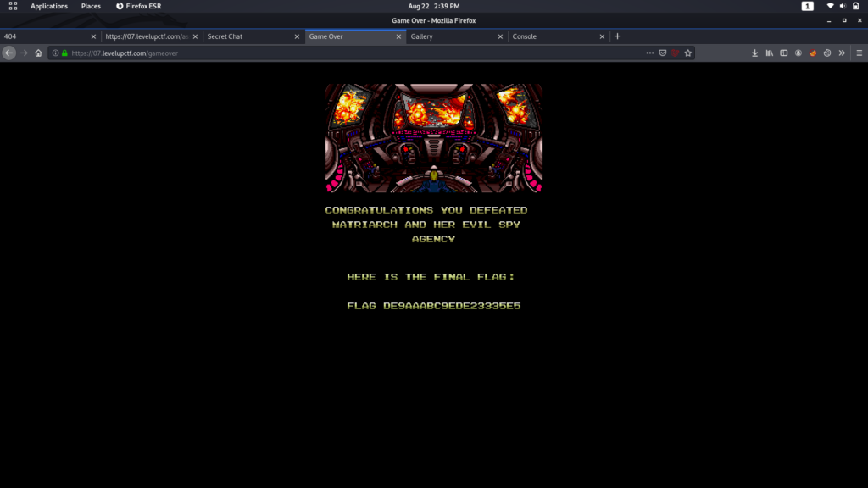Click the burning cockpit pixel-art image
Screen dimensions: 868x488
[434, 138]
